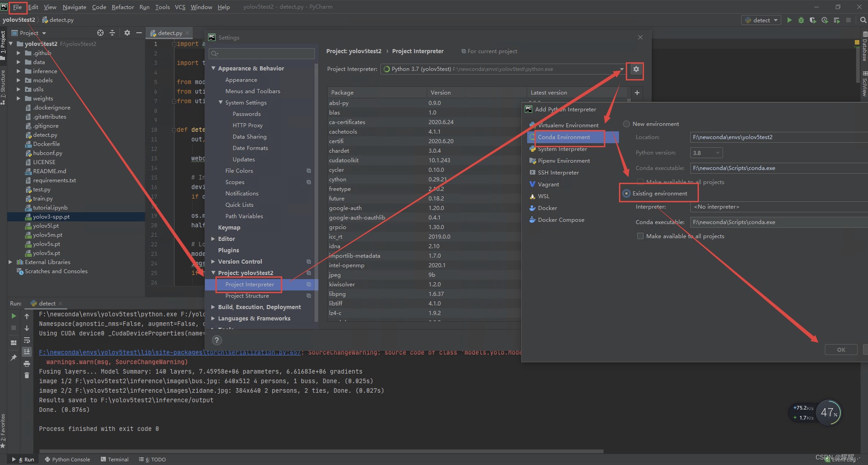Expand Version Control settings section
The height and width of the screenshot is (465, 868).
[x=214, y=262]
